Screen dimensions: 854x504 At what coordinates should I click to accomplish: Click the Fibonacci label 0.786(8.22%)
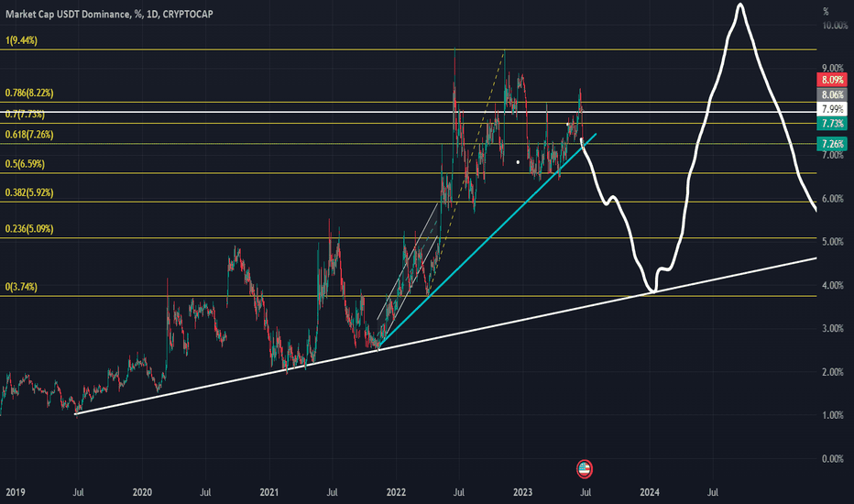[29, 93]
